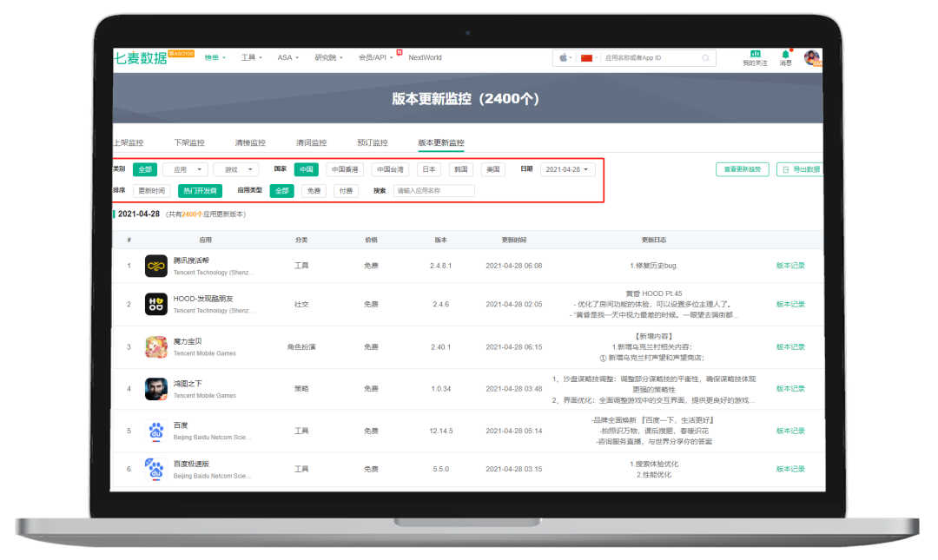Image resolution: width=938 pixels, height=560 pixels.
Task: Click the Apple platform selector icon
Action: [x=564, y=58]
